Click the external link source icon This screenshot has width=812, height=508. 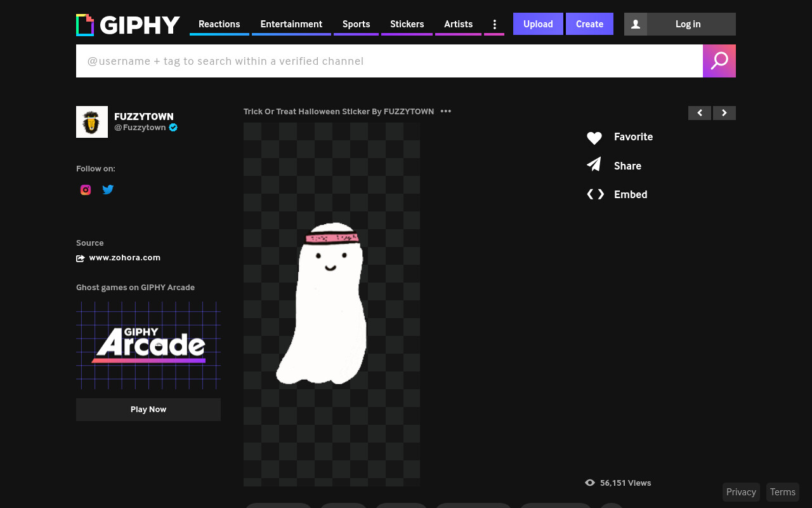pyautogui.click(x=81, y=258)
